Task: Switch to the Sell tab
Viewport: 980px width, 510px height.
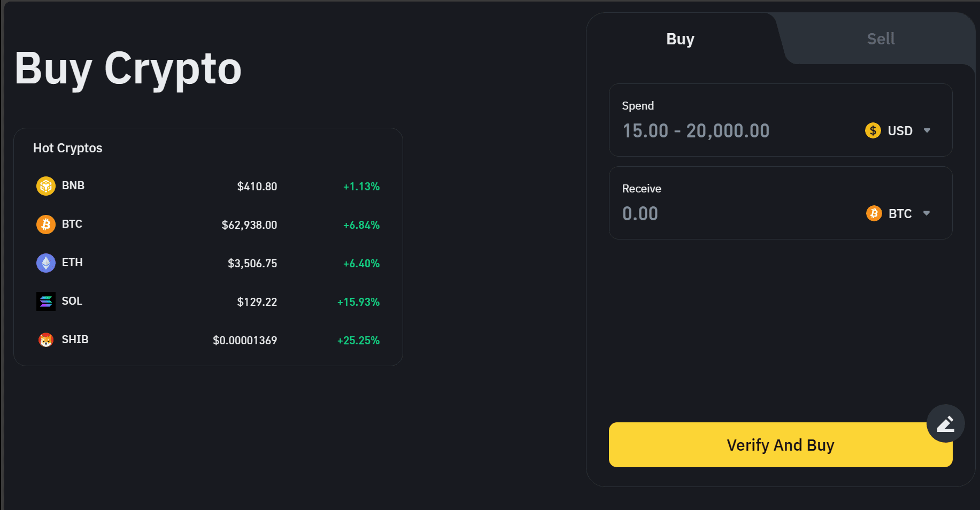Action: (881, 39)
